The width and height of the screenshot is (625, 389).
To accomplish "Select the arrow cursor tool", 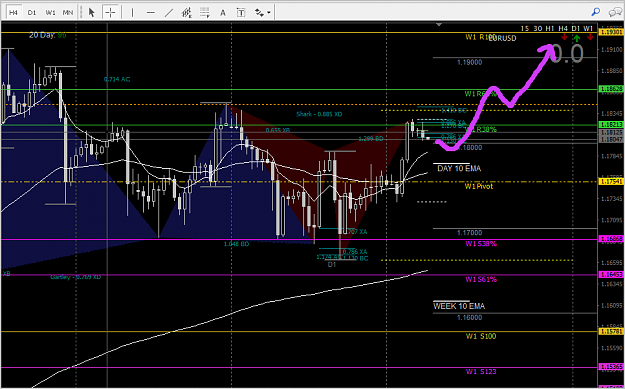I will click(92, 13).
